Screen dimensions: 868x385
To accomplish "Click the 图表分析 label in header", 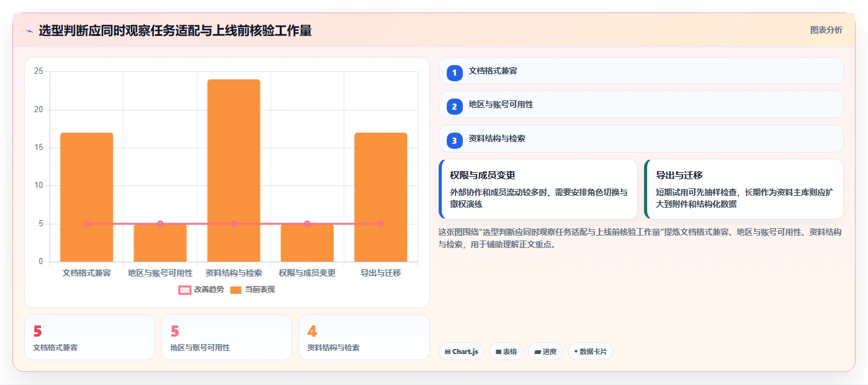I will (x=826, y=30).
